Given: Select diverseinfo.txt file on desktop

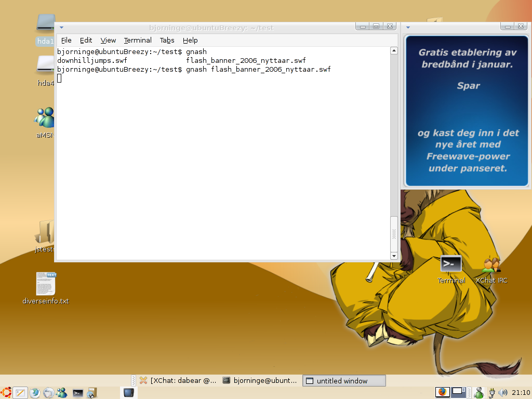Looking at the screenshot, I should pyautogui.click(x=46, y=288).
